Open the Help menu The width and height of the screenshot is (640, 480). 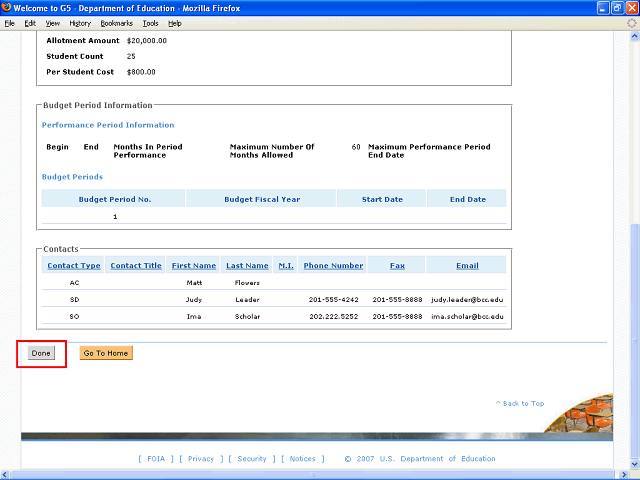pyautogui.click(x=175, y=23)
